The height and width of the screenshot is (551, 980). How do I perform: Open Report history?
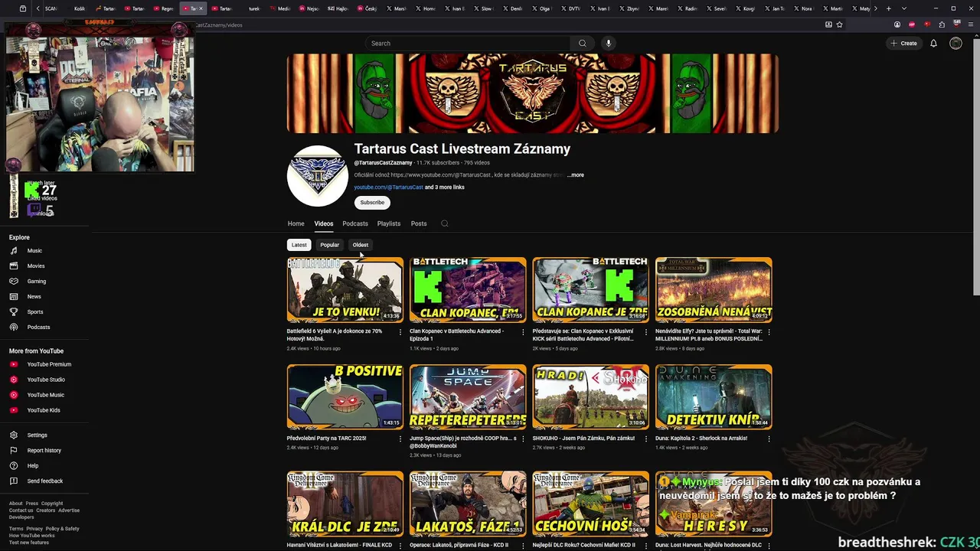coord(44,451)
